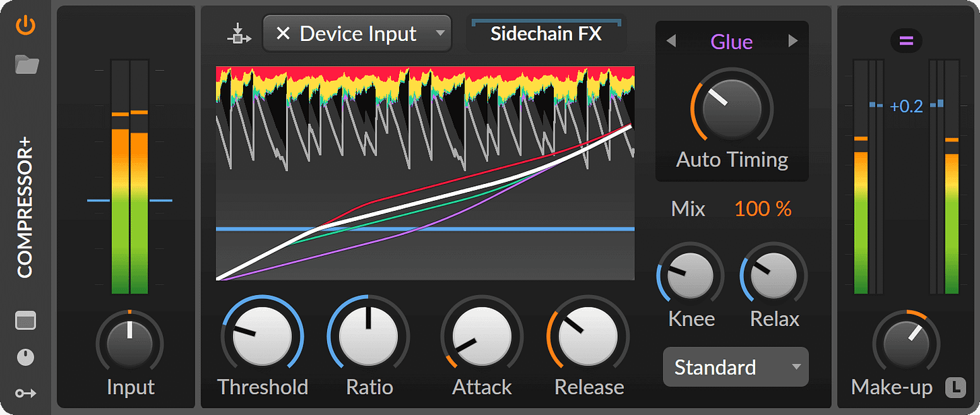Screen dimensions: 980x415
Task: Open the modulator routing icon
Action: [x=26, y=393]
